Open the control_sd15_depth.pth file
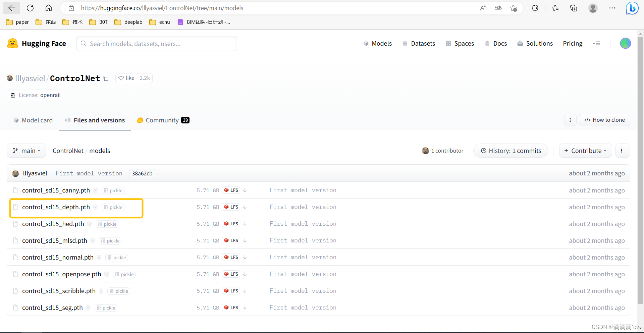The width and height of the screenshot is (644, 333). [x=56, y=207]
